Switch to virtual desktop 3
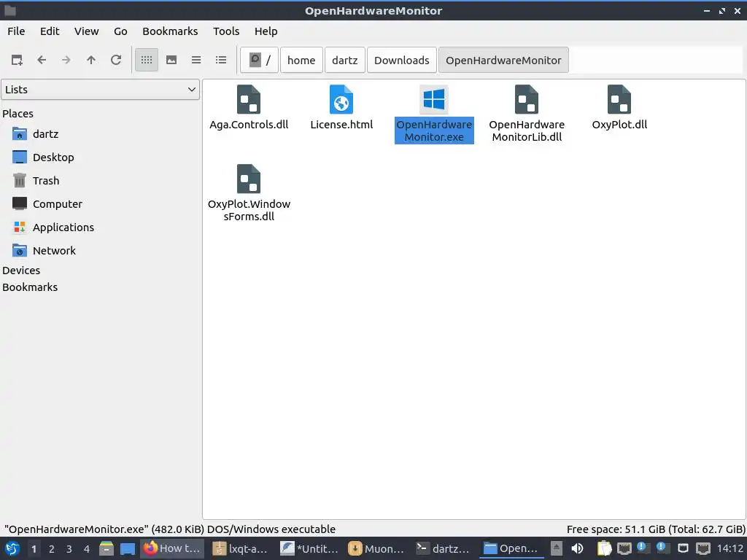The image size is (747, 560). point(69,549)
